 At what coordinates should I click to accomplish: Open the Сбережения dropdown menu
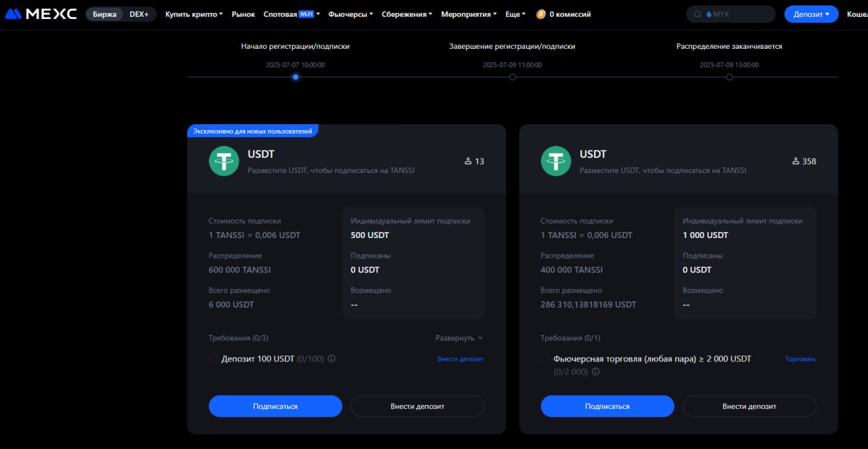point(407,14)
